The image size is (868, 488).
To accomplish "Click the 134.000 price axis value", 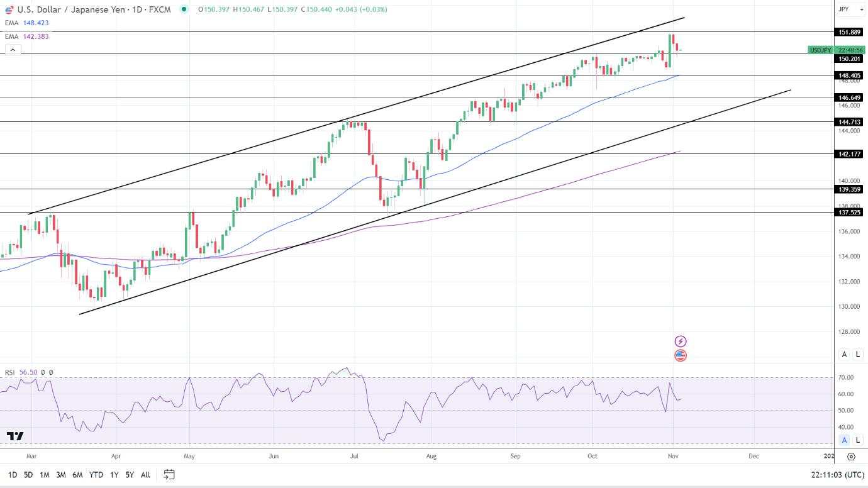I will (849, 257).
